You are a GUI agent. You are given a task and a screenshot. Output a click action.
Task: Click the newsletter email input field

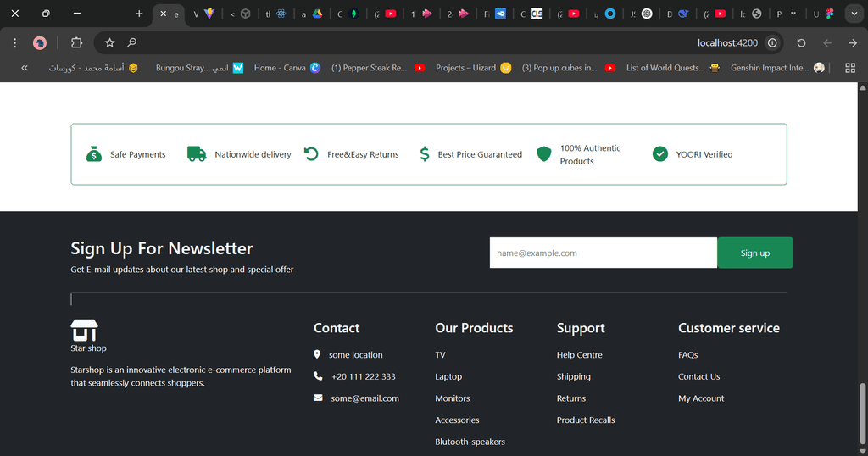603,253
